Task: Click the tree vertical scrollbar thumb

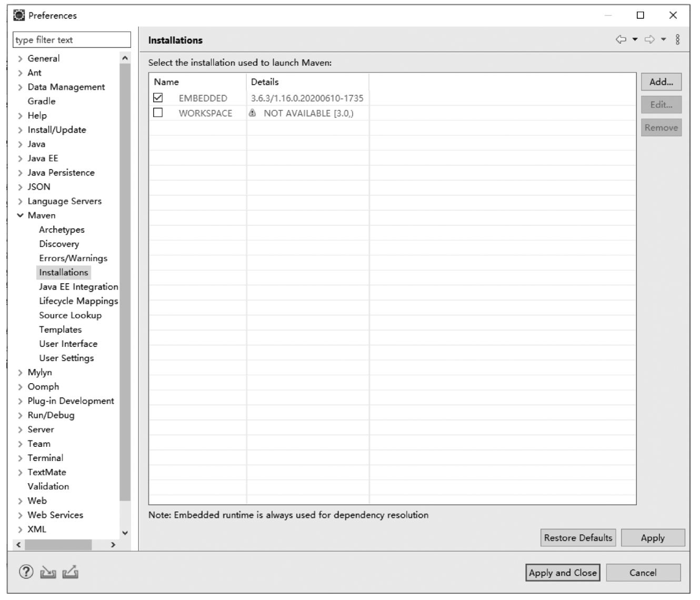Action: (x=125, y=282)
